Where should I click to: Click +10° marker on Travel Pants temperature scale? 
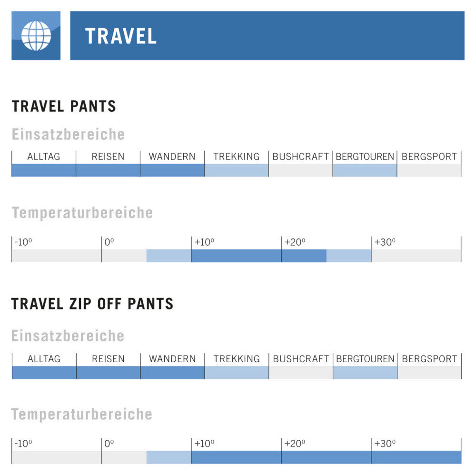coord(204,242)
